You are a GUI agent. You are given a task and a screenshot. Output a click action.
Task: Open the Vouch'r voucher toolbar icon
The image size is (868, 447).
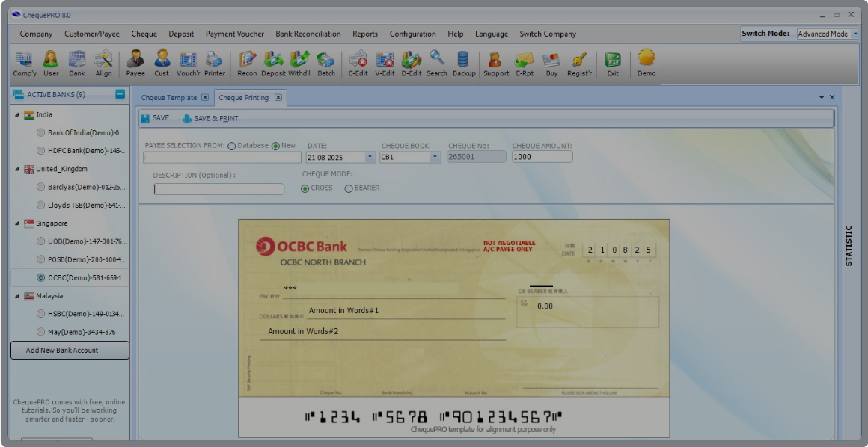pyautogui.click(x=189, y=63)
